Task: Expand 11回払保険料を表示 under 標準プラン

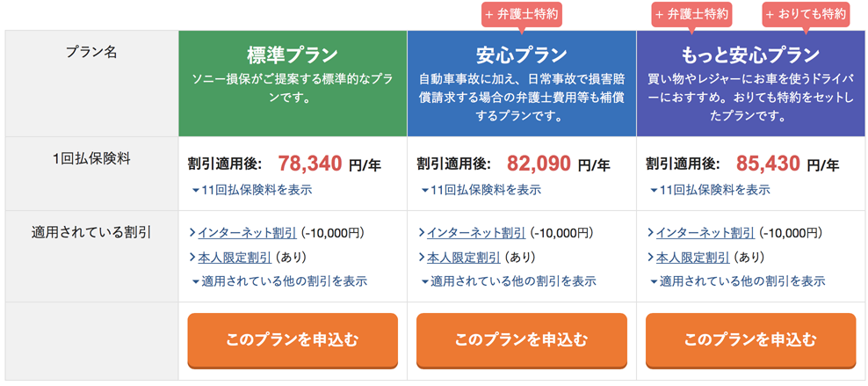Action: pos(252,190)
